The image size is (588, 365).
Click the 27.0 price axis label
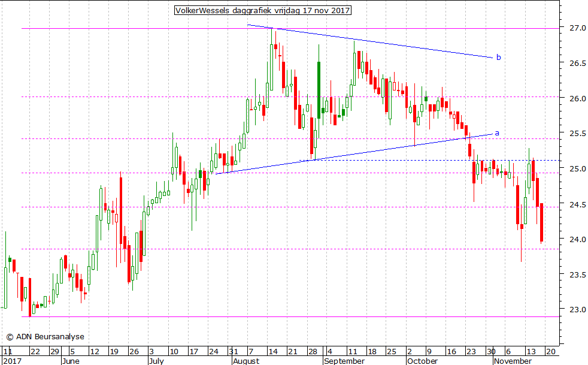578,28
